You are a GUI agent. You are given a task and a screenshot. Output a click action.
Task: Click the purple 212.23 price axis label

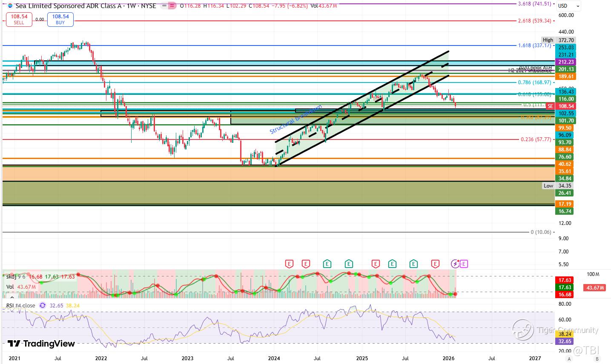[x=565, y=62]
